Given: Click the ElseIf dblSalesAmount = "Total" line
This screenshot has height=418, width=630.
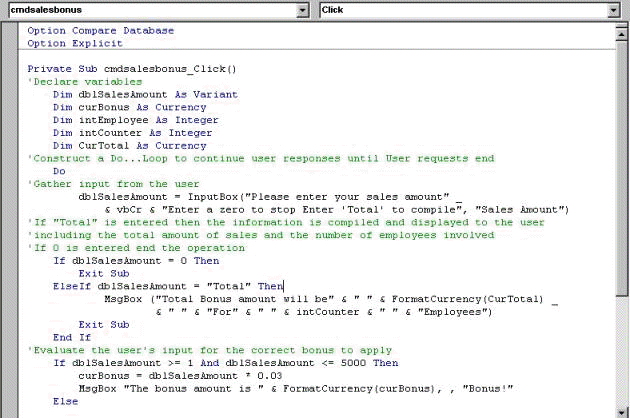Looking at the screenshot, I should pos(168,286).
